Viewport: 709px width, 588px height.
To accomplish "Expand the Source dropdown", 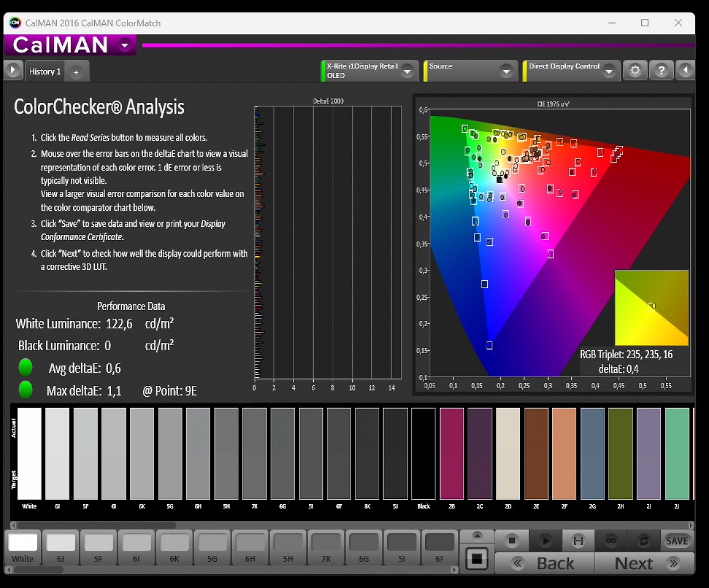I will pyautogui.click(x=506, y=71).
